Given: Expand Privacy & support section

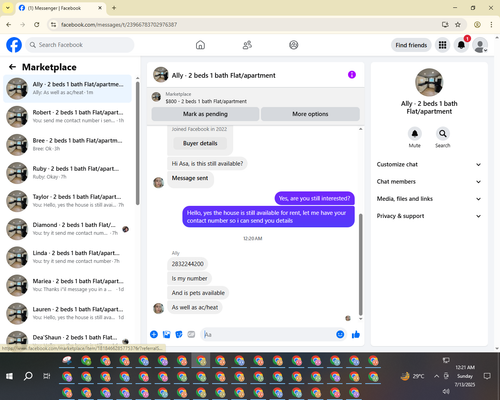Looking at the screenshot, I should 429,216.
